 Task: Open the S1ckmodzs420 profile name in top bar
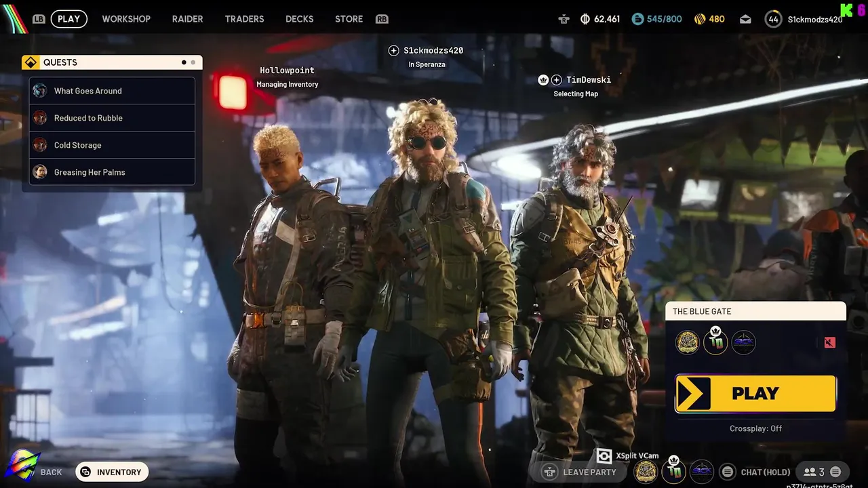pyautogui.click(x=814, y=19)
